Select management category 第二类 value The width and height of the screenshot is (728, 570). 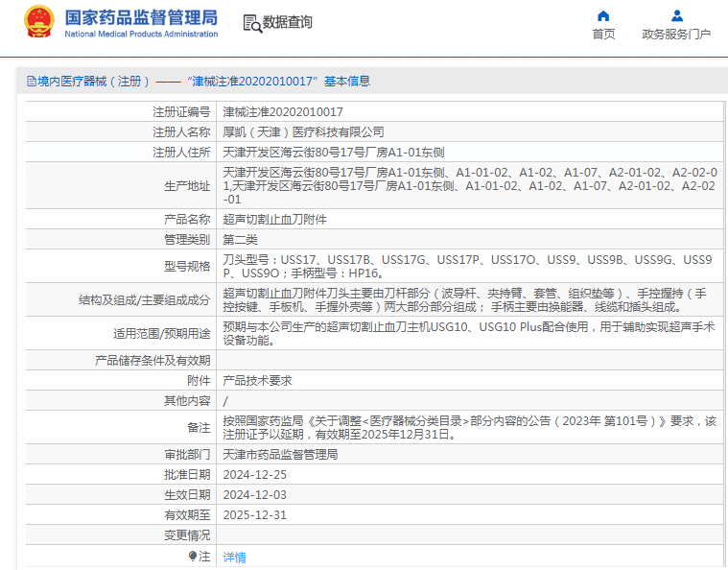240,239
